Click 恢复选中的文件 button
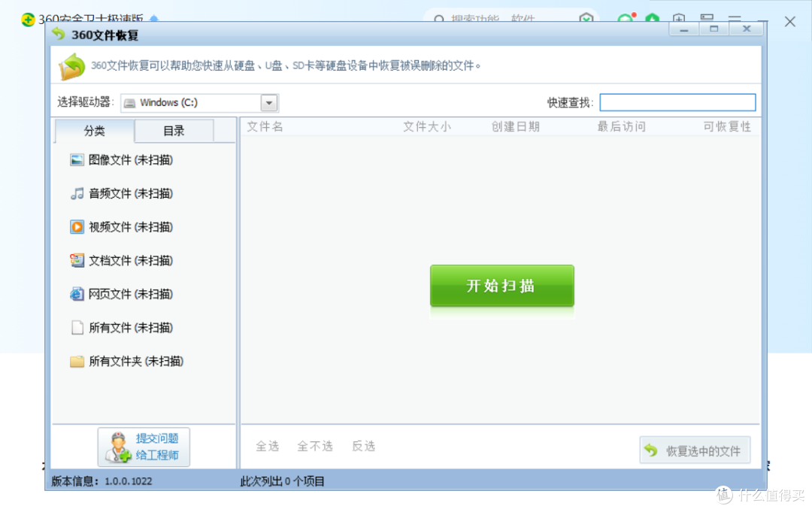Screen dimensions: 812x512 click(x=695, y=450)
